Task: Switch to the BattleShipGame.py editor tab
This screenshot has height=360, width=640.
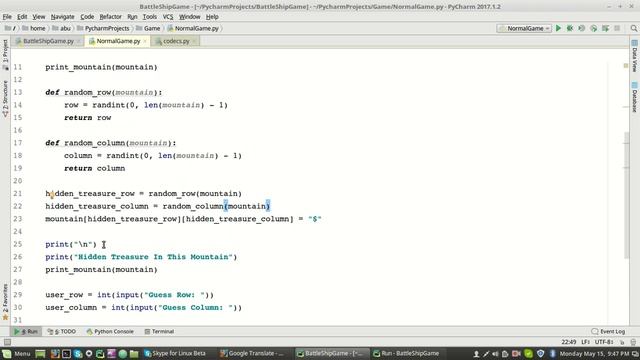Action: tap(48, 41)
